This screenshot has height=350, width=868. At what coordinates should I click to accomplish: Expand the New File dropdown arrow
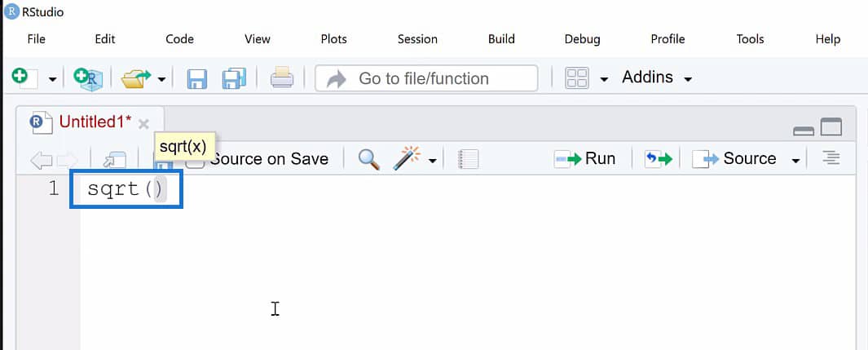pos(53,80)
